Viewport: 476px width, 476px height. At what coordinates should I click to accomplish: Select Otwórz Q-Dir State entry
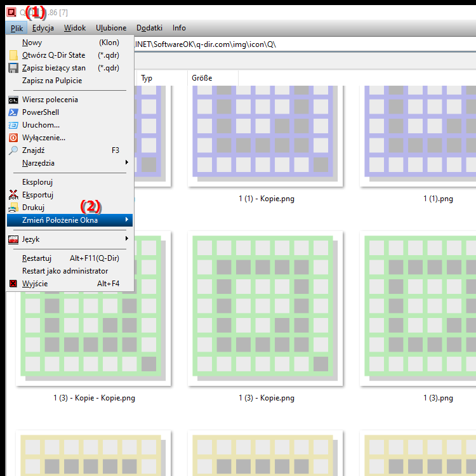70,55
